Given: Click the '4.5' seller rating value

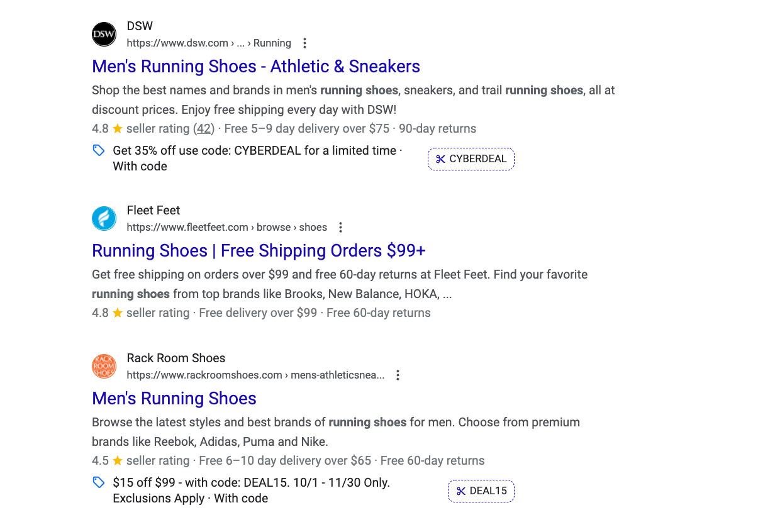Looking at the screenshot, I should [x=100, y=461].
